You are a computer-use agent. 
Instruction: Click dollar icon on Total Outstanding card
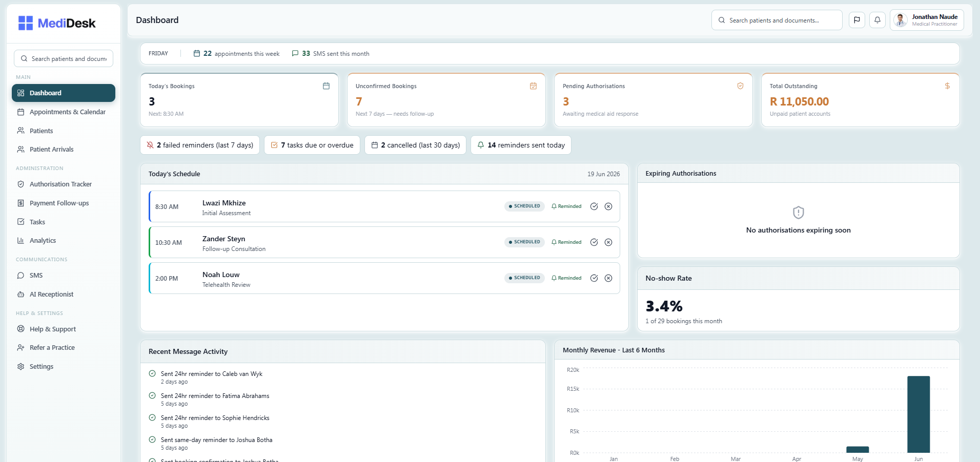(947, 86)
